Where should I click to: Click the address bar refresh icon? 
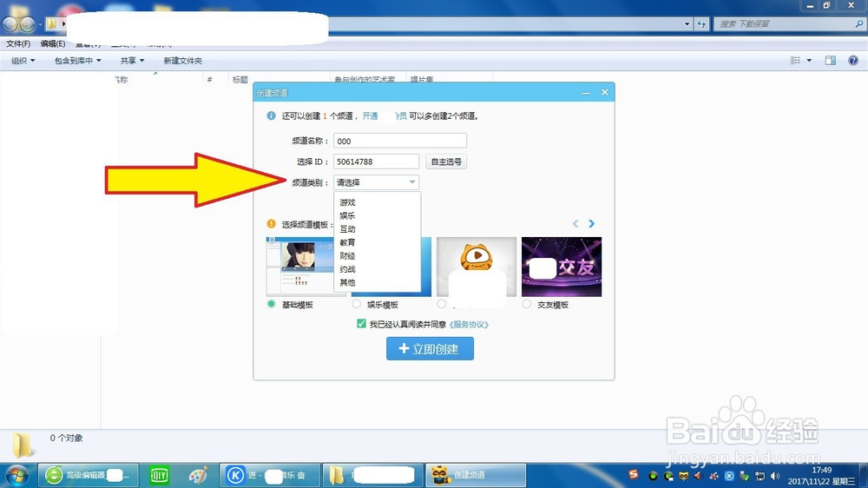pyautogui.click(x=702, y=23)
